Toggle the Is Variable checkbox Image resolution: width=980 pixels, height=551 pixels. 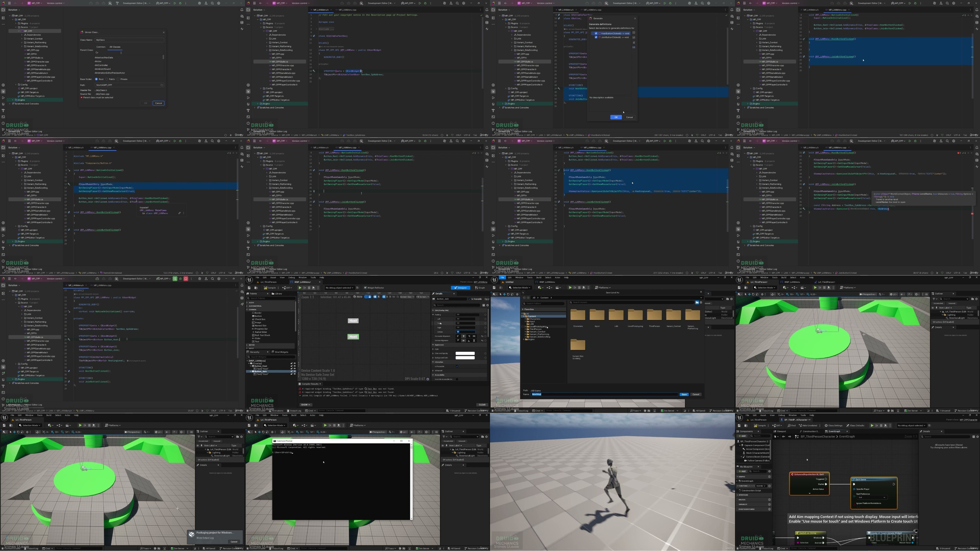tap(470, 299)
